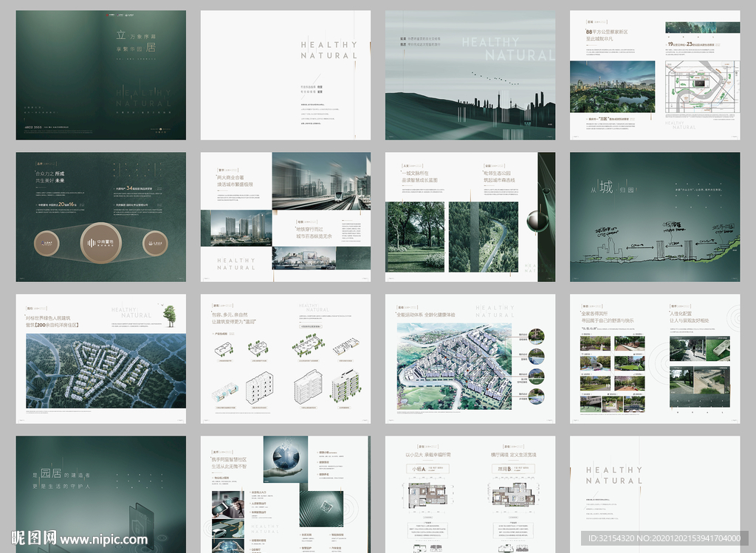This screenshot has height=553, width=756.
Task: Click the floor plan under 小梧A label
Action: click(427, 495)
